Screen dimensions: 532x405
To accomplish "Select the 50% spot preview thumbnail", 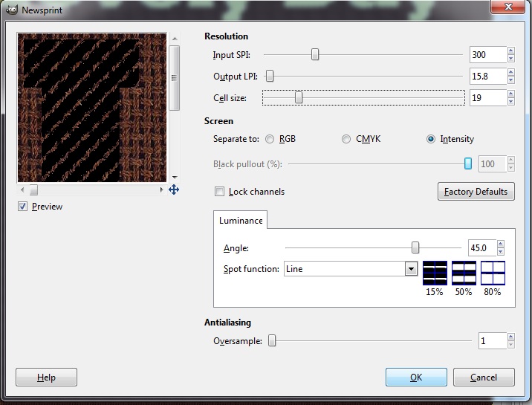I will pos(464,273).
